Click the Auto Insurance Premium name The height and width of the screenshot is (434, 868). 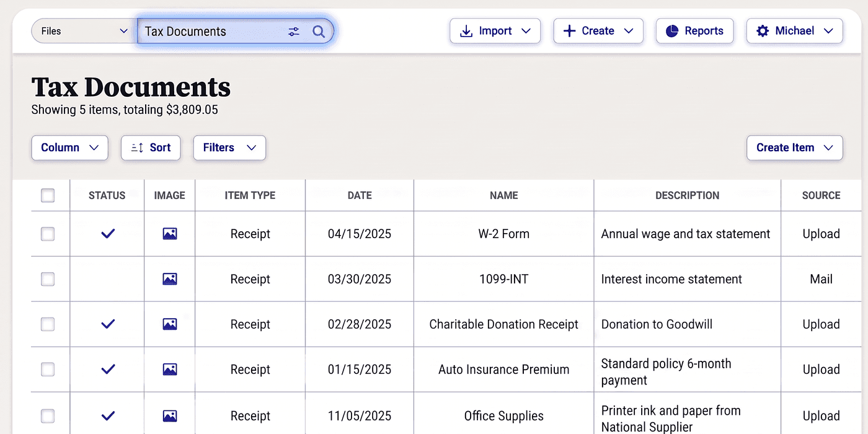(x=504, y=370)
